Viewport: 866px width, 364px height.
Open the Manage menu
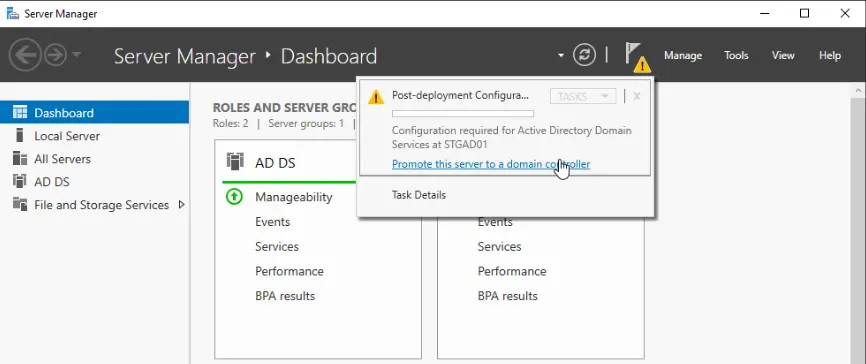coord(683,55)
